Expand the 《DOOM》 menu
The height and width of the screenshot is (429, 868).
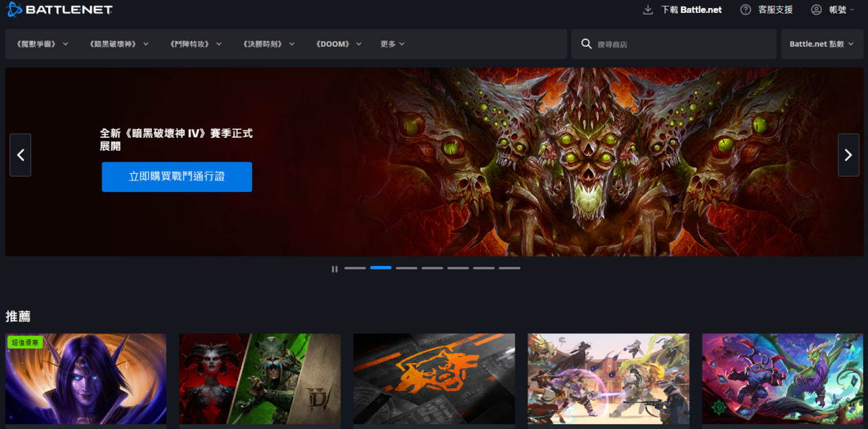pos(338,44)
